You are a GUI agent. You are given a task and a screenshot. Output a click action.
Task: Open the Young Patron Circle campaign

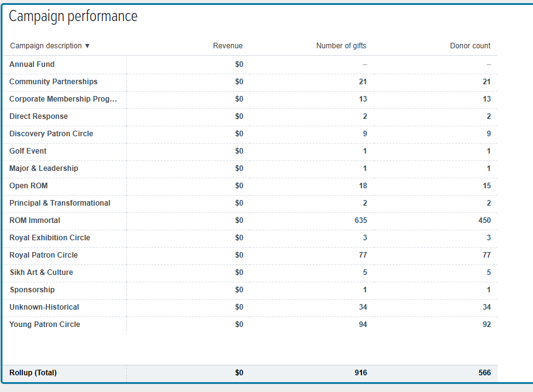click(45, 324)
